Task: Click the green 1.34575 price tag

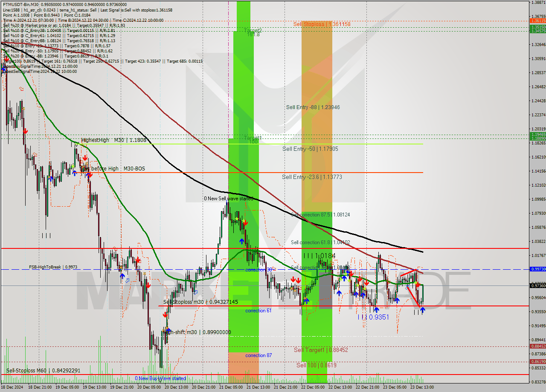Action: (x=537, y=31)
